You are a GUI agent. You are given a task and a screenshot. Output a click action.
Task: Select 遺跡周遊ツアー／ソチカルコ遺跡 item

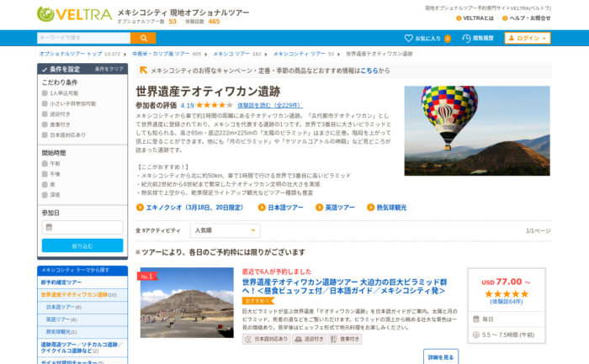click(82, 347)
